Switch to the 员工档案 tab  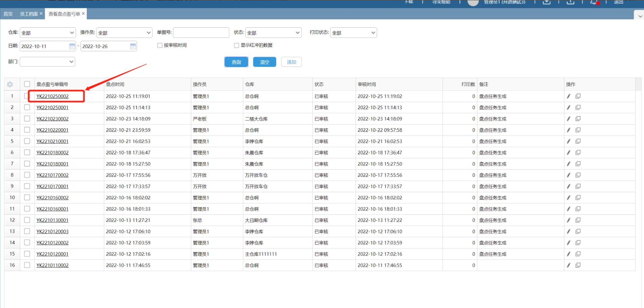point(29,14)
